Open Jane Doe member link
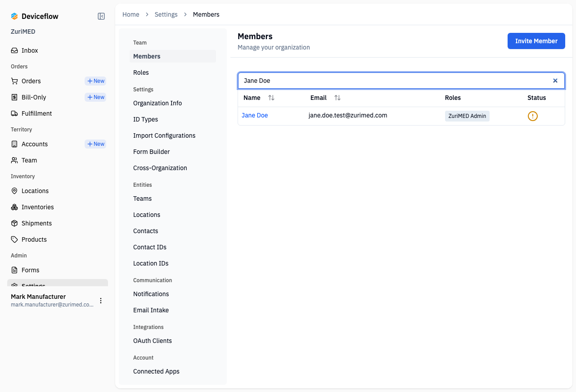The height and width of the screenshot is (392, 576). (255, 115)
